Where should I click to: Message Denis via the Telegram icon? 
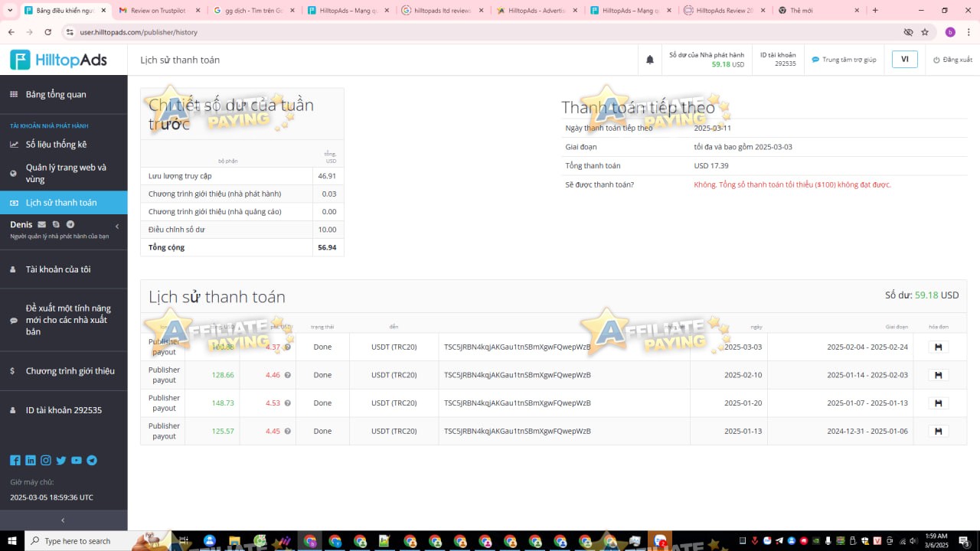pyautogui.click(x=70, y=225)
